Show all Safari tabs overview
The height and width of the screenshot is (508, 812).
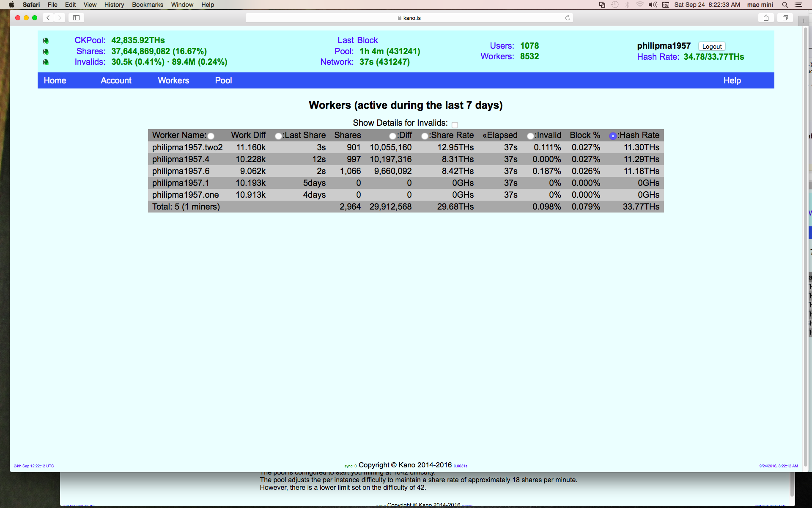coord(785,18)
